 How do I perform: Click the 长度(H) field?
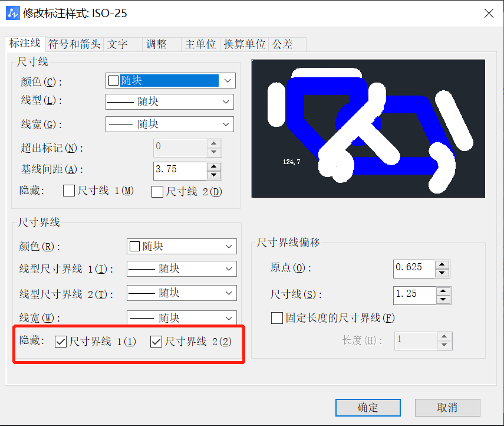tap(416, 340)
